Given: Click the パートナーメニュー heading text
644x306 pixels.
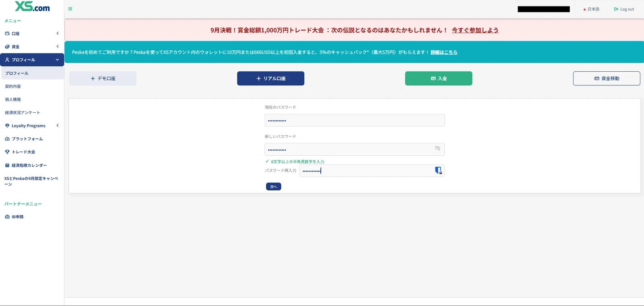Looking at the screenshot, I should click(x=23, y=204).
